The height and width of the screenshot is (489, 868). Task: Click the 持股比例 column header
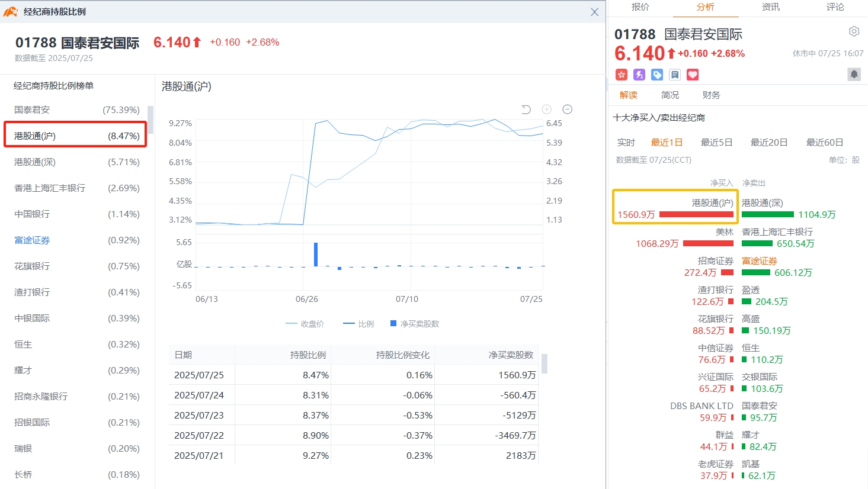click(x=308, y=355)
